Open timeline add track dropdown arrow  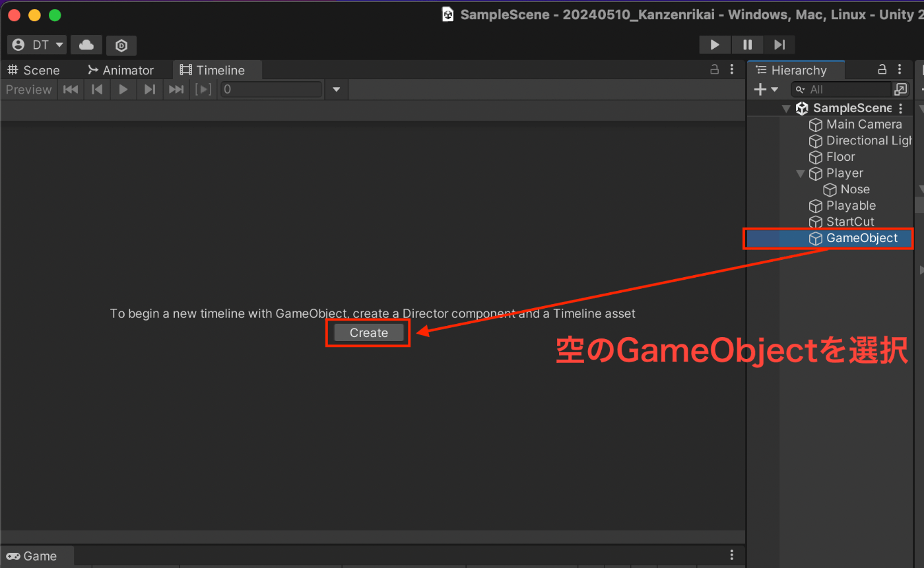(x=336, y=90)
